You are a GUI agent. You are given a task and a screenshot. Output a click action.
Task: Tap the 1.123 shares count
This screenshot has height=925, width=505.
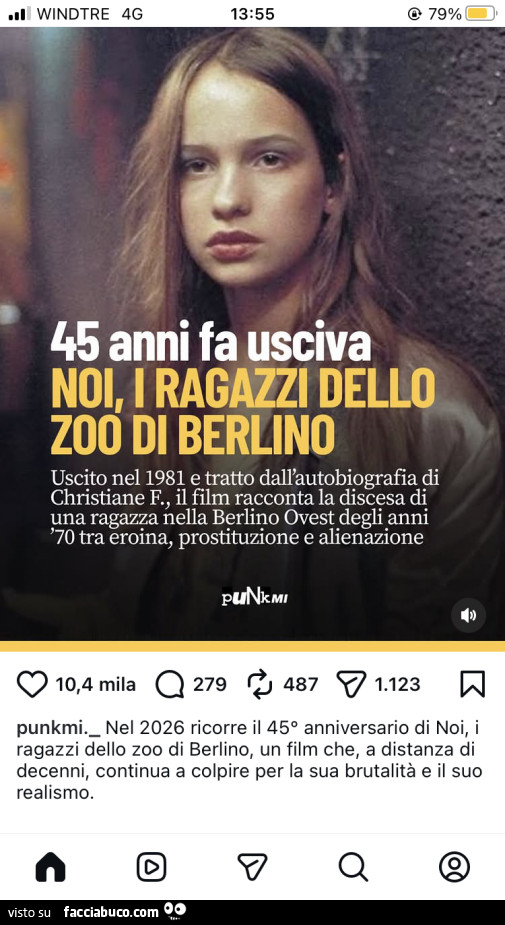click(x=398, y=684)
